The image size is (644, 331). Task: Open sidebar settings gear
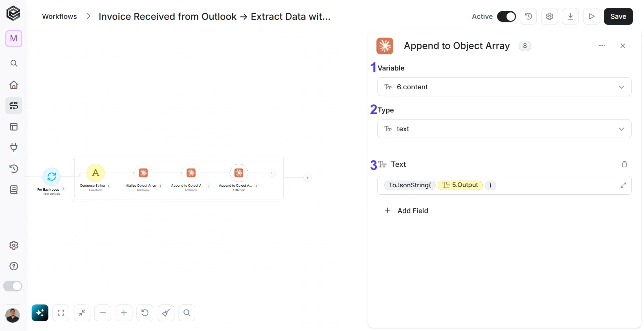14,245
